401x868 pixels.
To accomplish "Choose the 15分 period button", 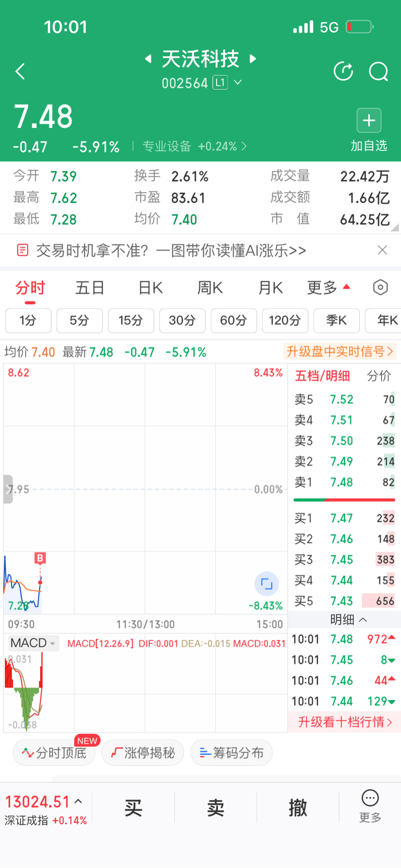I will click(131, 320).
